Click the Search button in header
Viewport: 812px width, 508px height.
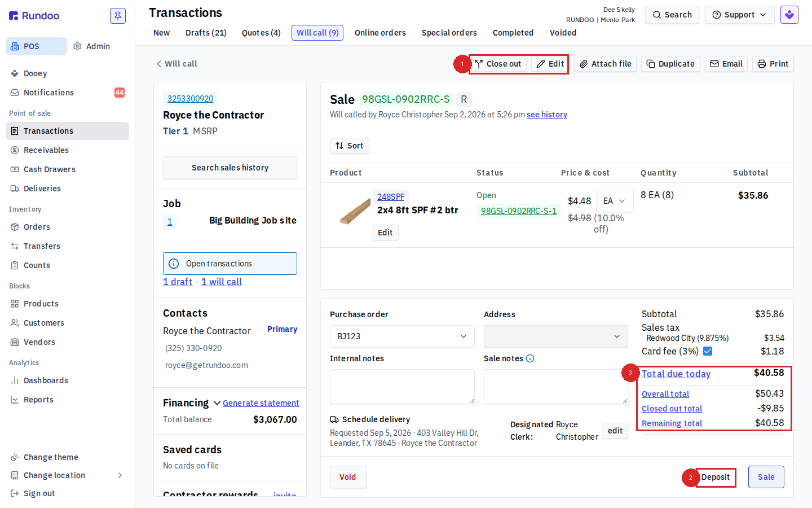click(x=672, y=15)
